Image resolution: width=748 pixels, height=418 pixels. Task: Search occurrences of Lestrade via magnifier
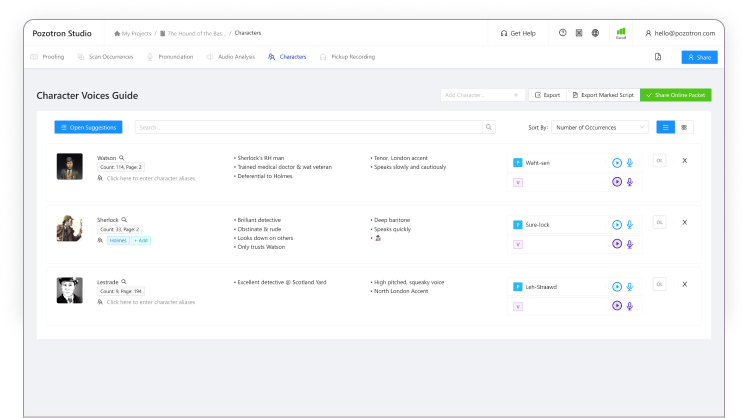[124, 282]
